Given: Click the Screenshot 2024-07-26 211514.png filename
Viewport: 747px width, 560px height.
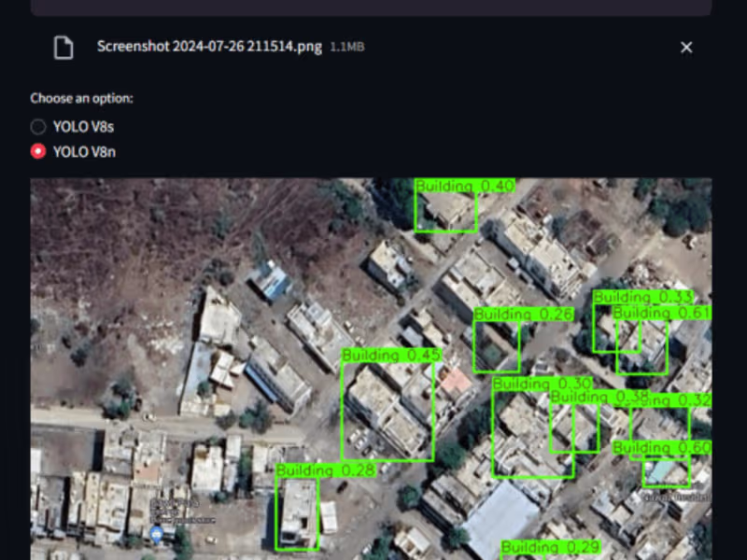Looking at the screenshot, I should [x=209, y=47].
